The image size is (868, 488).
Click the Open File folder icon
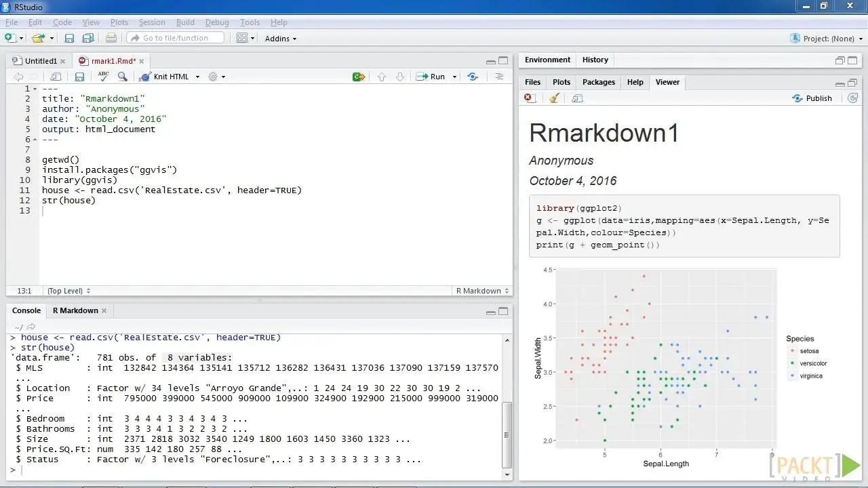click(x=37, y=39)
